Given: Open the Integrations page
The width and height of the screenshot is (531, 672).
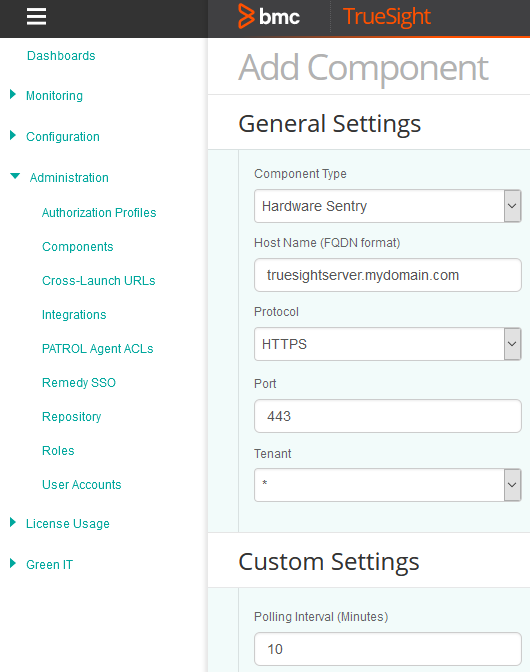Looking at the screenshot, I should [x=74, y=315].
